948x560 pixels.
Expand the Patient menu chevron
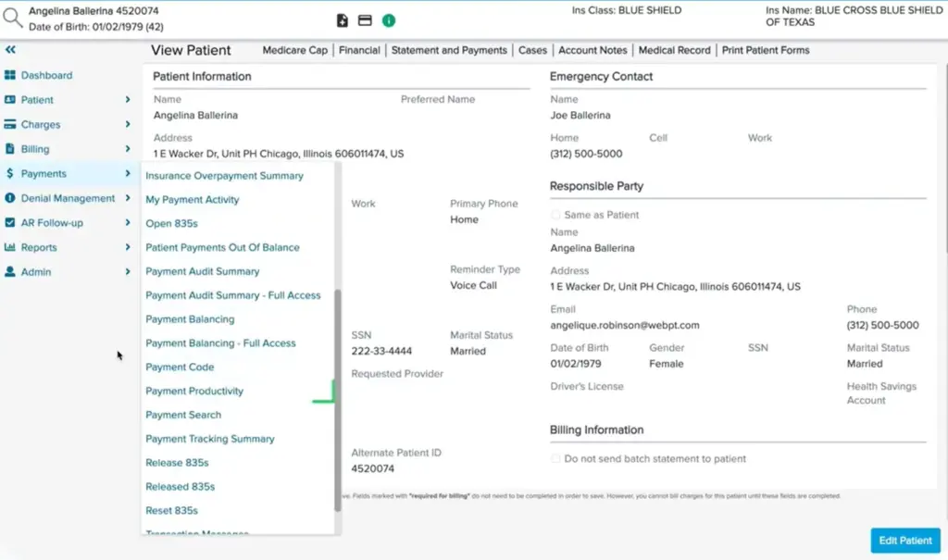click(x=128, y=99)
